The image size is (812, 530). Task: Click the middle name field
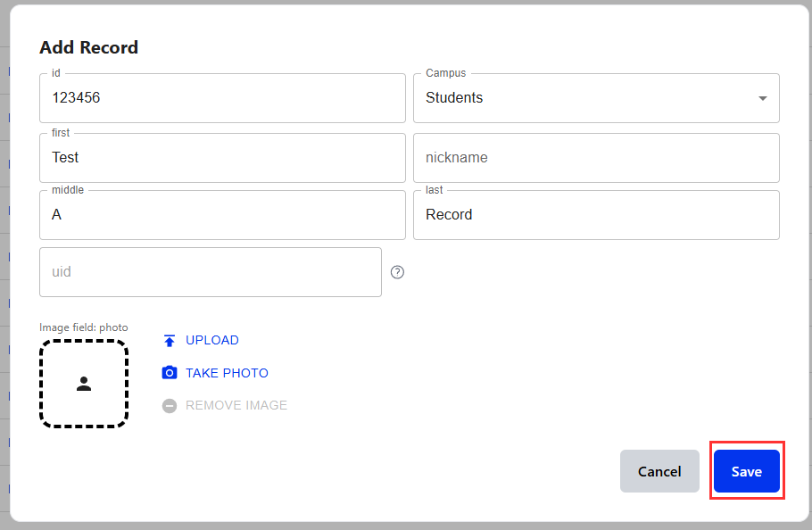coord(222,215)
